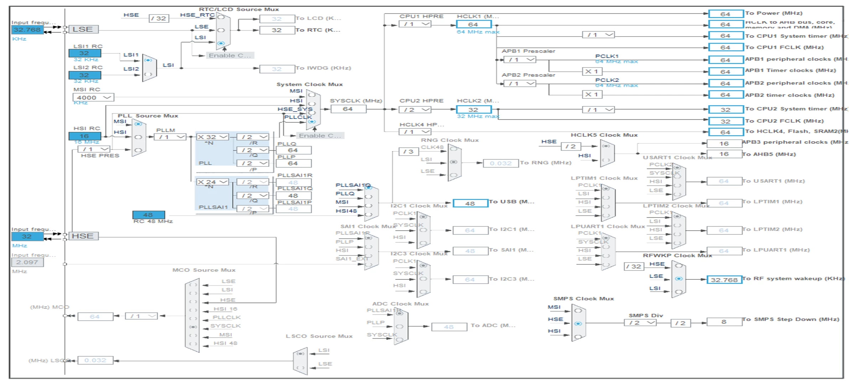This screenshot has height=386, width=868.
Task: Click Enable CSS under System Clock Mux
Action: [320, 136]
